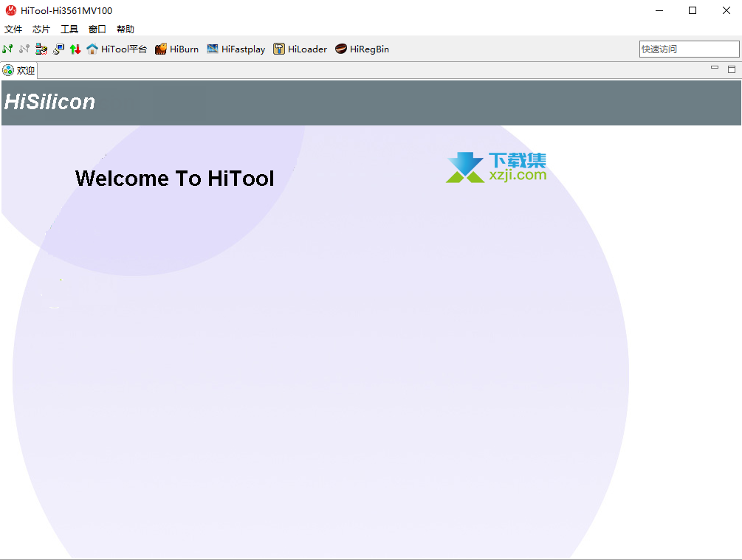Open the network servers manager icon
The height and width of the screenshot is (560, 742).
[41, 49]
